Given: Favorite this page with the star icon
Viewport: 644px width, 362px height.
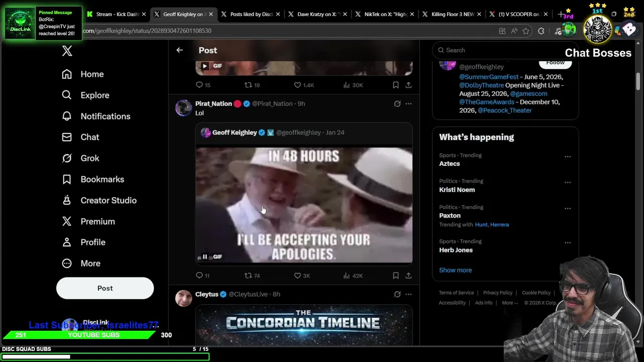Looking at the screenshot, I should [526, 31].
